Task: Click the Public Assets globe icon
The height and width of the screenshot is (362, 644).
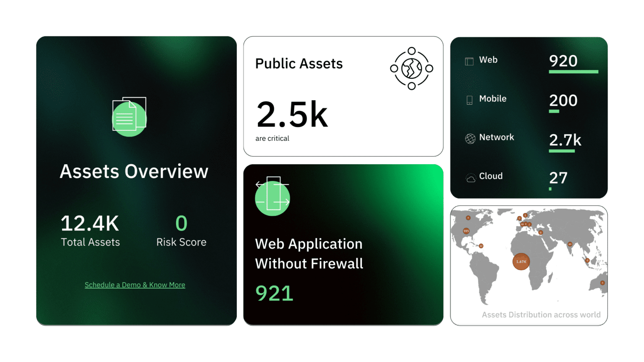Action: 411,68
